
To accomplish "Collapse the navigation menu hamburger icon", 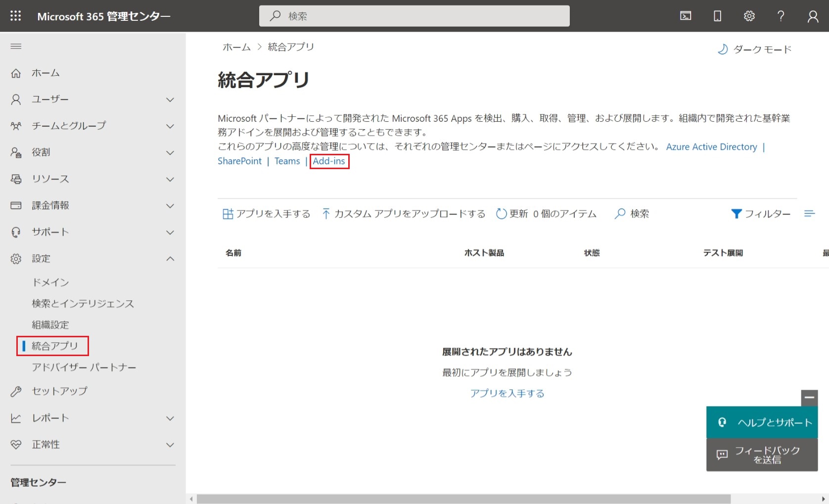I will [x=16, y=46].
